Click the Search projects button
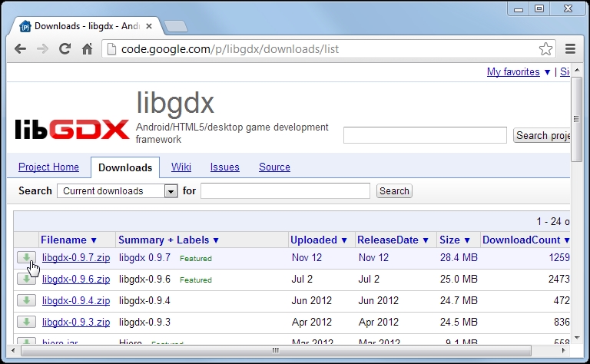Screen dimensions: 590x364 point(542,135)
